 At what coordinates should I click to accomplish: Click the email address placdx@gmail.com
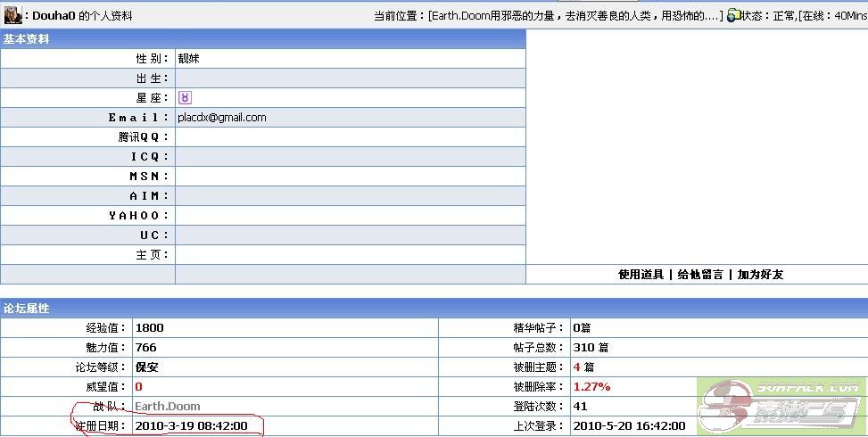tap(222, 118)
